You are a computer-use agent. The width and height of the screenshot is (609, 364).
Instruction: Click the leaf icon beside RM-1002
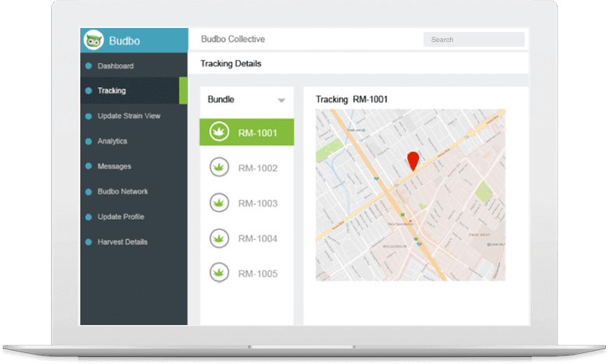click(219, 168)
